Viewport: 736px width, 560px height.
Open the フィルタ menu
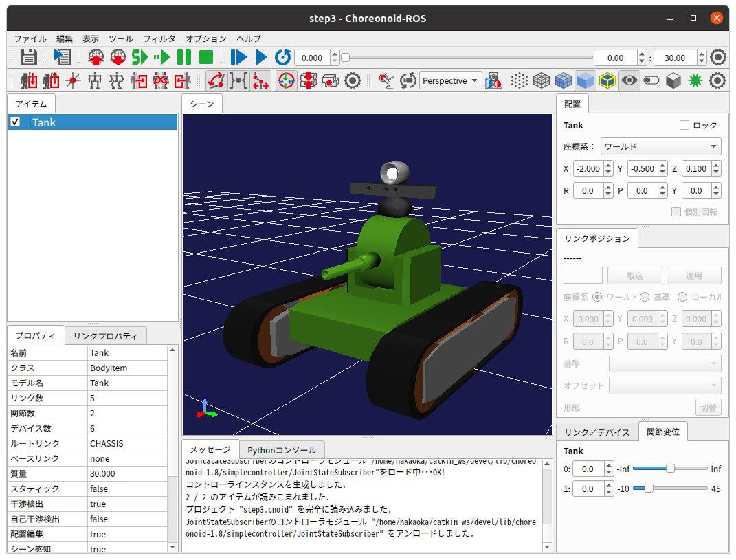(x=159, y=39)
